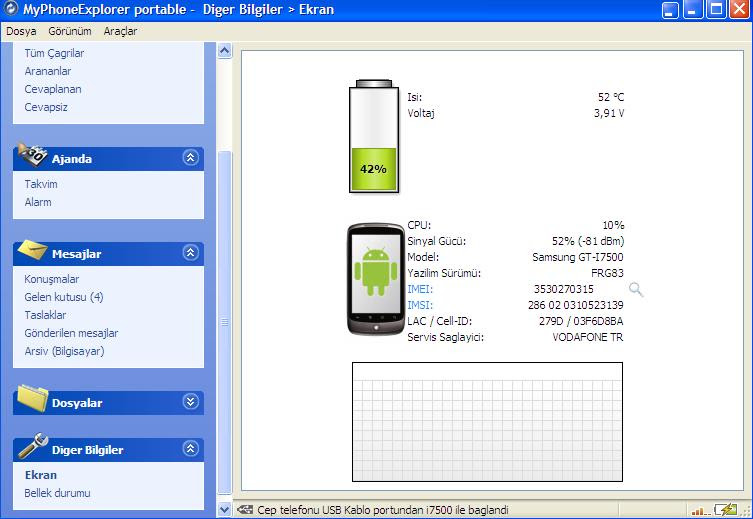
Task: Click the status bar connection message
Action: pos(383,510)
